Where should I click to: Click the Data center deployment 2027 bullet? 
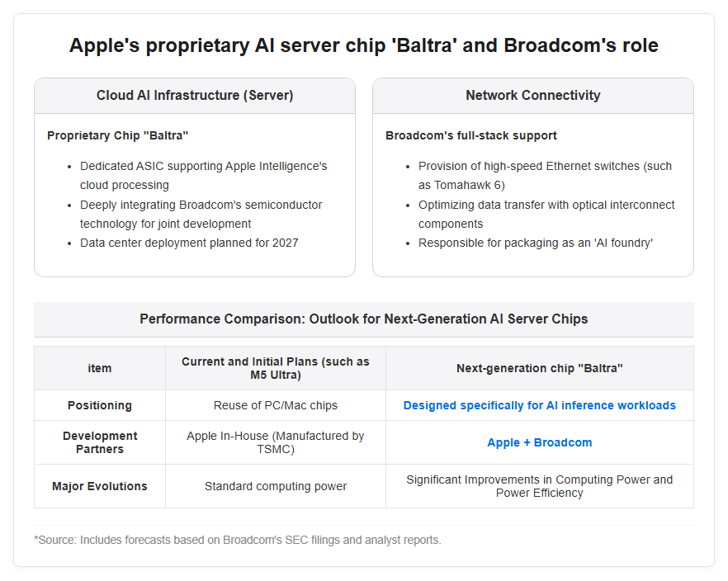tap(189, 243)
